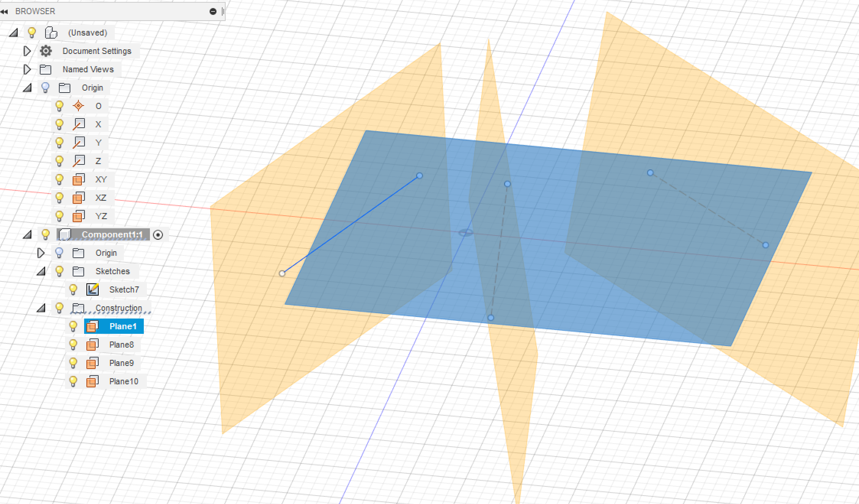Click the XZ plane icon
The height and width of the screenshot is (504, 859).
[79, 198]
